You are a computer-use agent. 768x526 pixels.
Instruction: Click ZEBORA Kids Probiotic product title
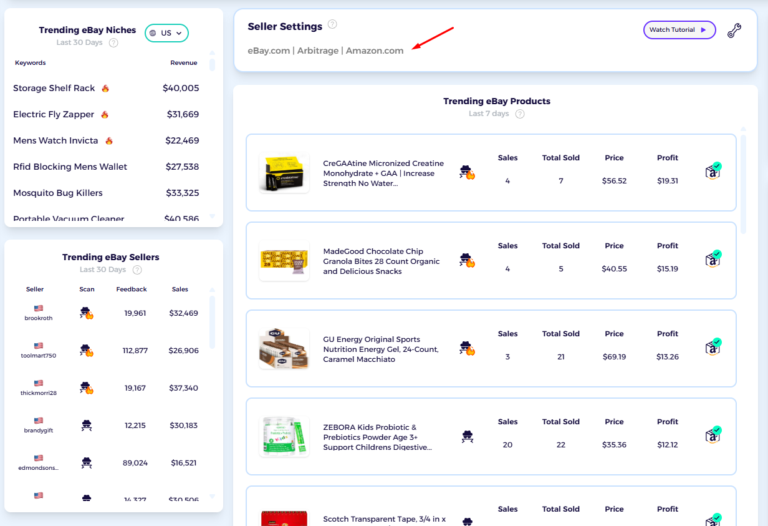tap(377, 437)
